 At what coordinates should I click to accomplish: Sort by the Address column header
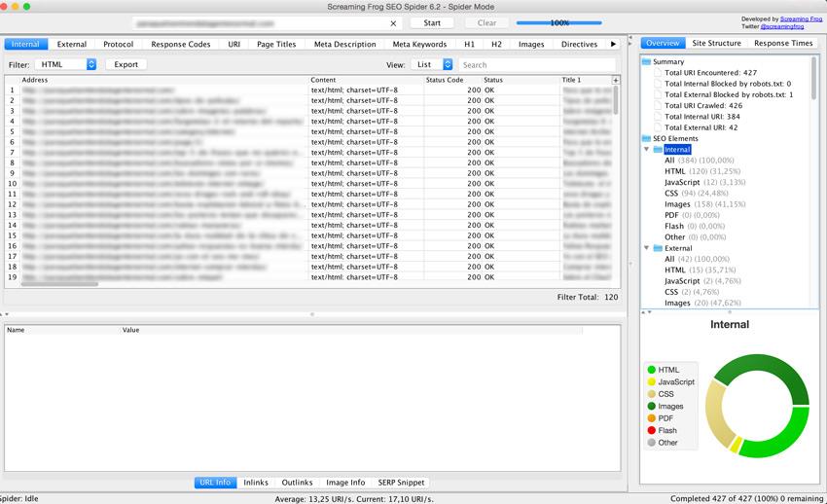click(164, 80)
